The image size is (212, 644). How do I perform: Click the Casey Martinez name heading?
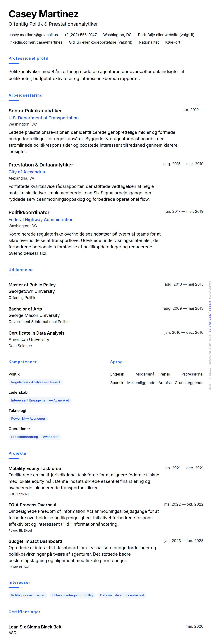tap(43, 14)
